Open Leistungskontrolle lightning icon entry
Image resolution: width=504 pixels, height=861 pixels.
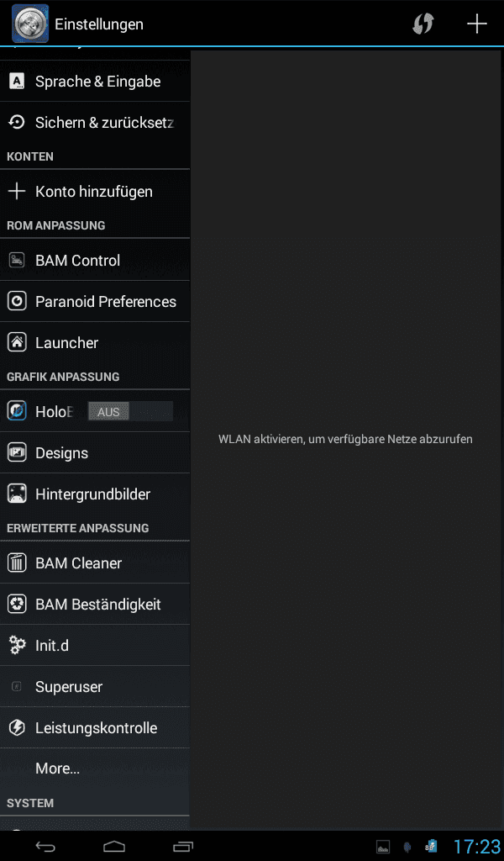17,727
